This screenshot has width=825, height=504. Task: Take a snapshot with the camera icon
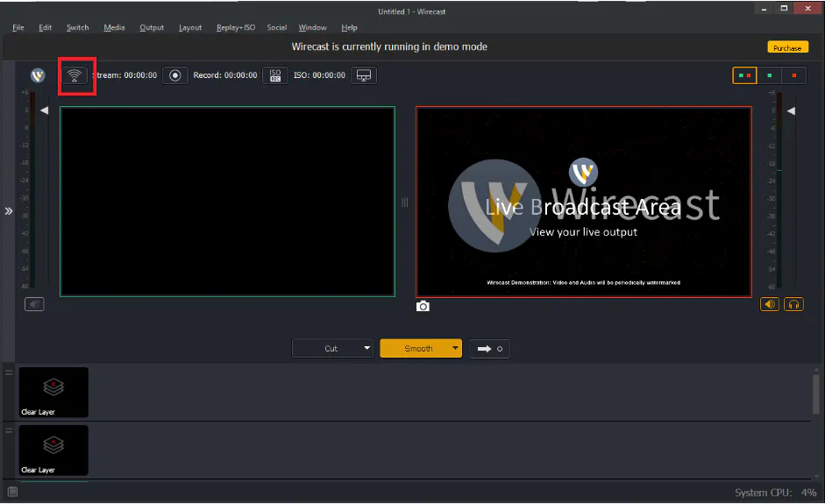[423, 306]
